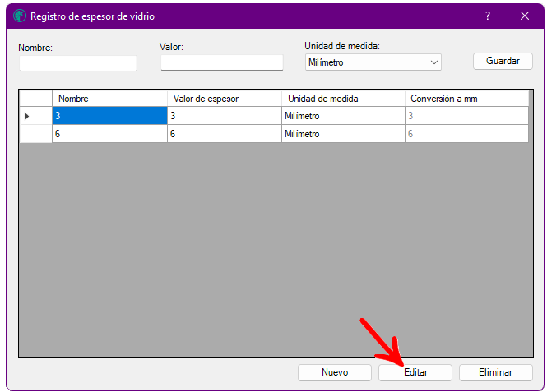Click the Nuevo button

335,372
